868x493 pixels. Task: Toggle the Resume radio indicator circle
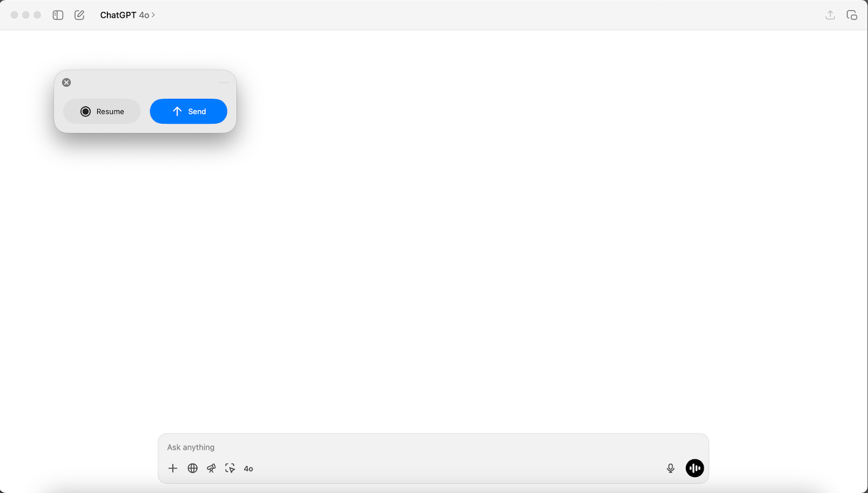(x=85, y=111)
